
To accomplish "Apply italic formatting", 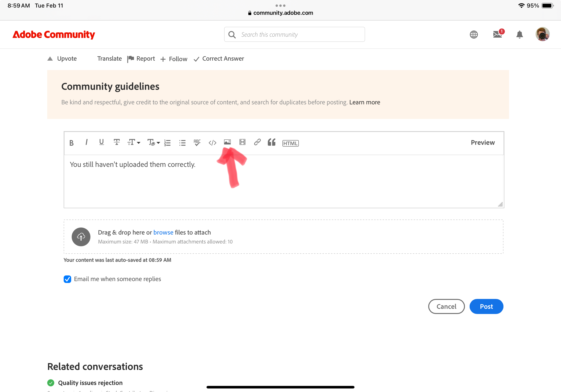I will 86,142.
